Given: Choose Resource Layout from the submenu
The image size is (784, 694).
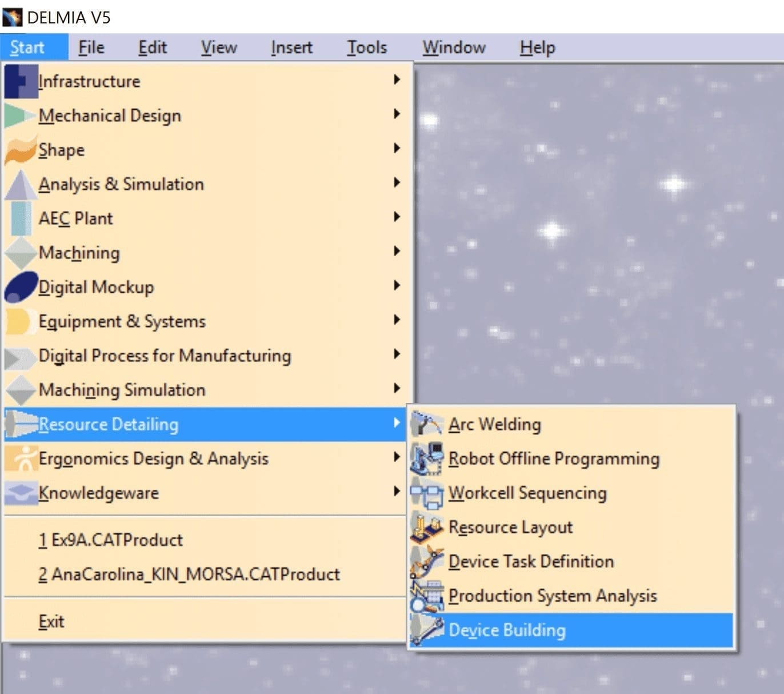Looking at the screenshot, I should point(571,527).
